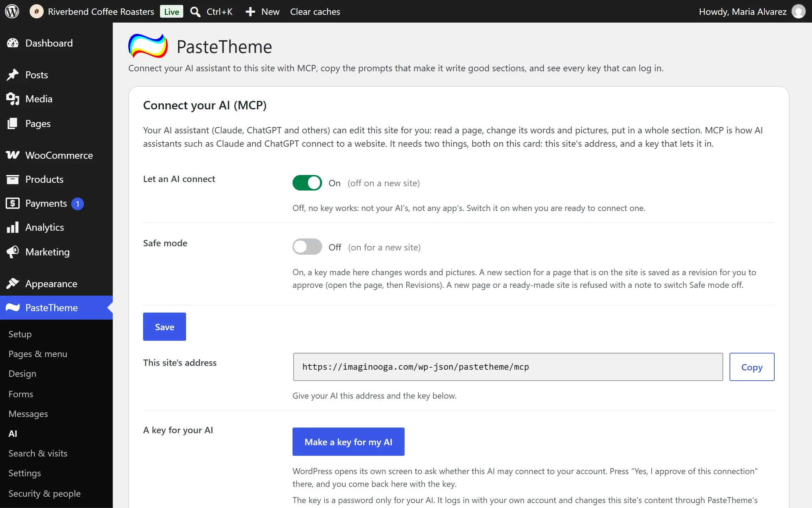Click the Appearance paintbrush icon

[13, 284]
